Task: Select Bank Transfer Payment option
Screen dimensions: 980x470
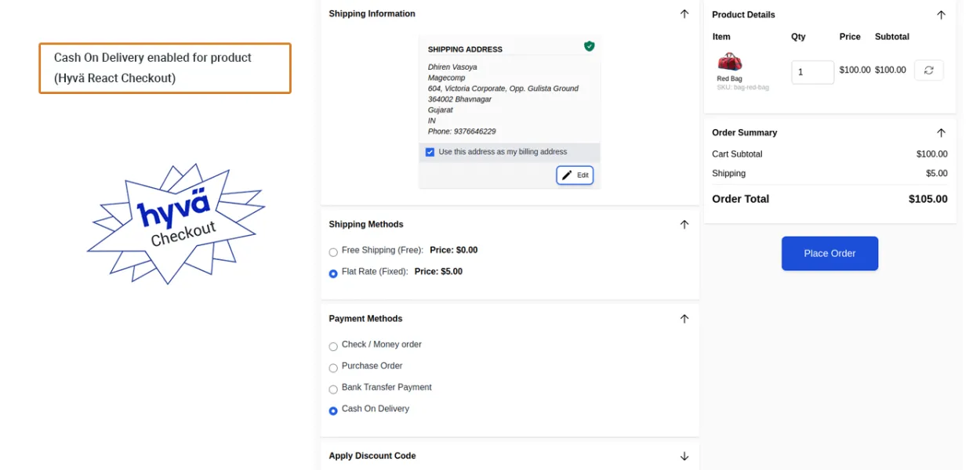Action: [333, 389]
